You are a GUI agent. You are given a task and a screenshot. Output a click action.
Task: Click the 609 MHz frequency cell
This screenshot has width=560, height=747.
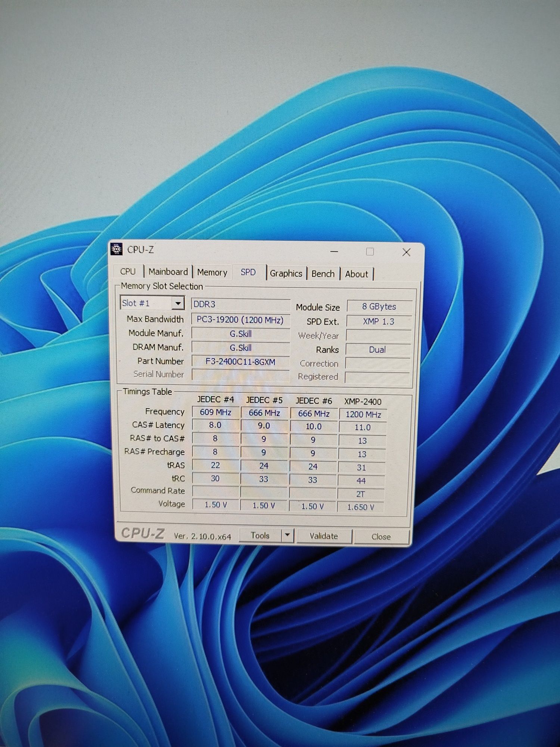pyautogui.click(x=215, y=412)
